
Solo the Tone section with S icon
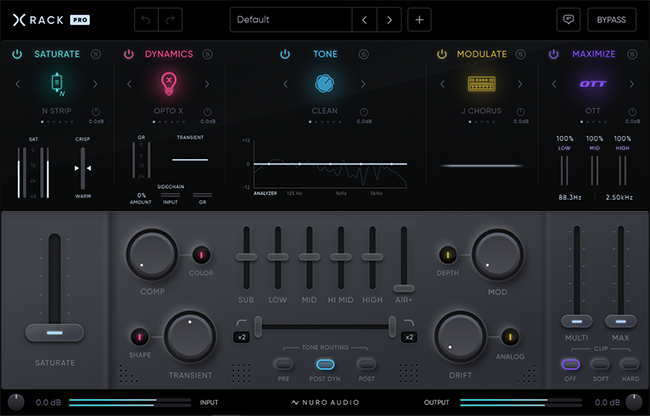[x=364, y=54]
